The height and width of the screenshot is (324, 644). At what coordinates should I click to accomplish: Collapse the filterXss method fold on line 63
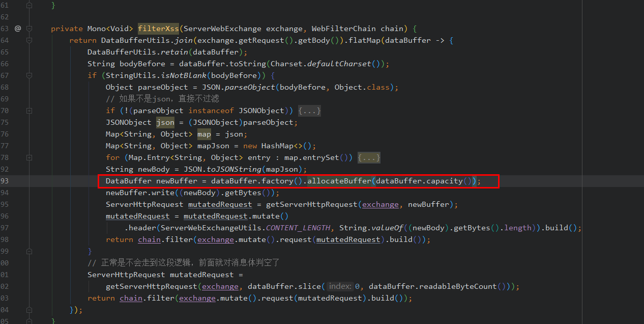29,29
